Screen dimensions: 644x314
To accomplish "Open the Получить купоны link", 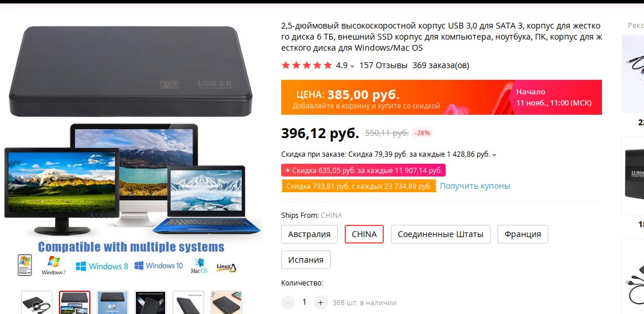I will 475,186.
